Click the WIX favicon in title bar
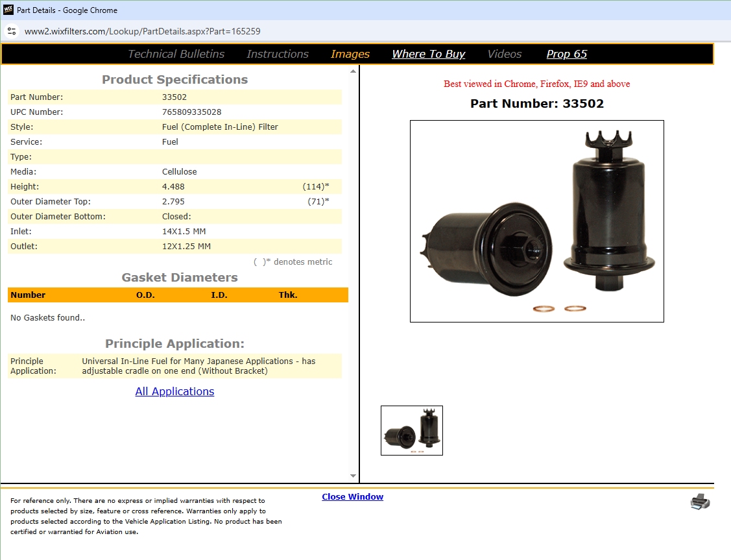This screenshot has height=560, width=731. tap(8, 10)
